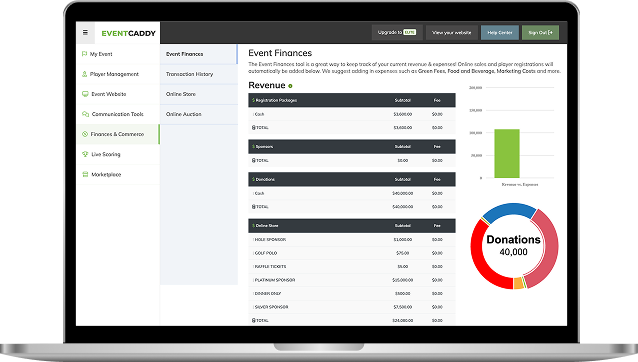Viewport: 638px width, 362px height.
Task: Click Revenue vs. Expenses axis label
Action: pos(520,185)
